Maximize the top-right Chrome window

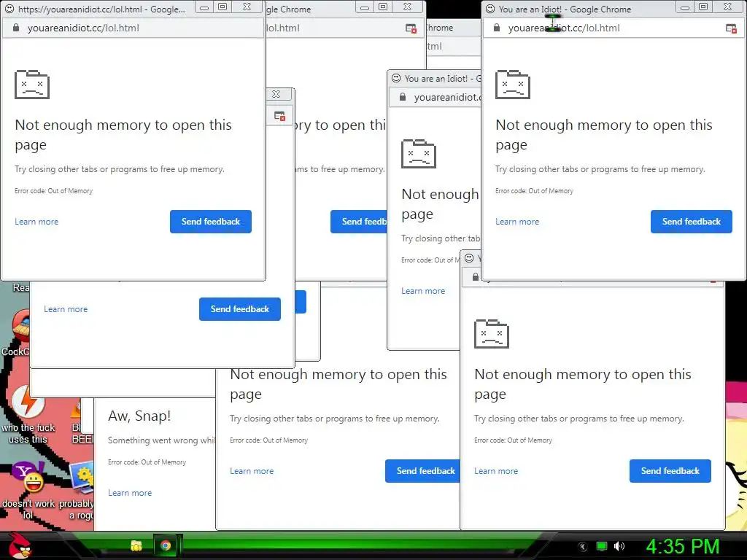click(703, 7)
